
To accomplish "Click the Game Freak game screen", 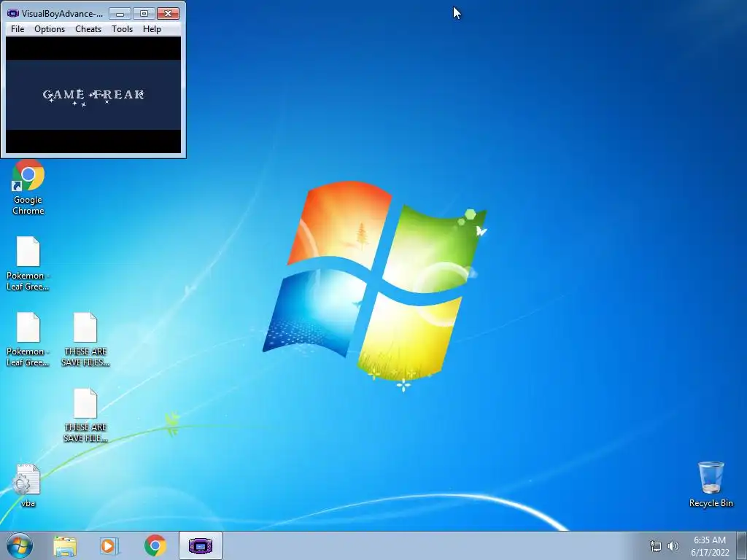I will click(93, 95).
